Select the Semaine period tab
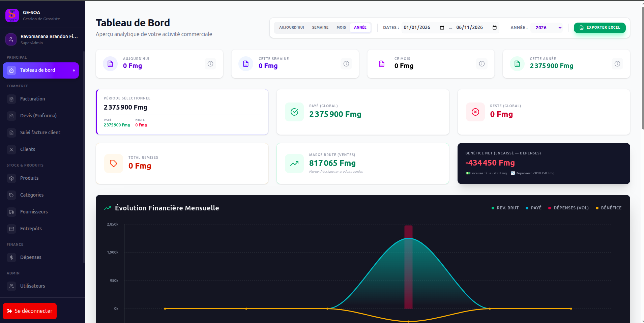The image size is (644, 323). coord(320,28)
